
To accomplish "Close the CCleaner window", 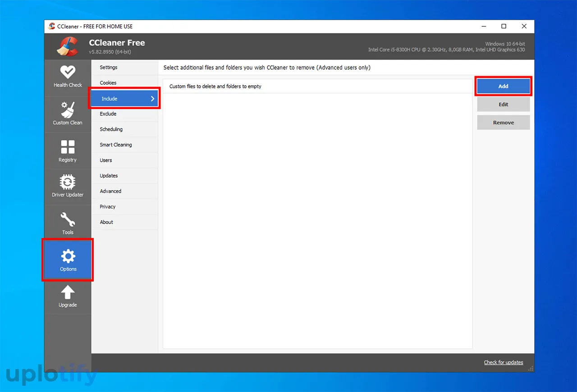I will [x=524, y=26].
